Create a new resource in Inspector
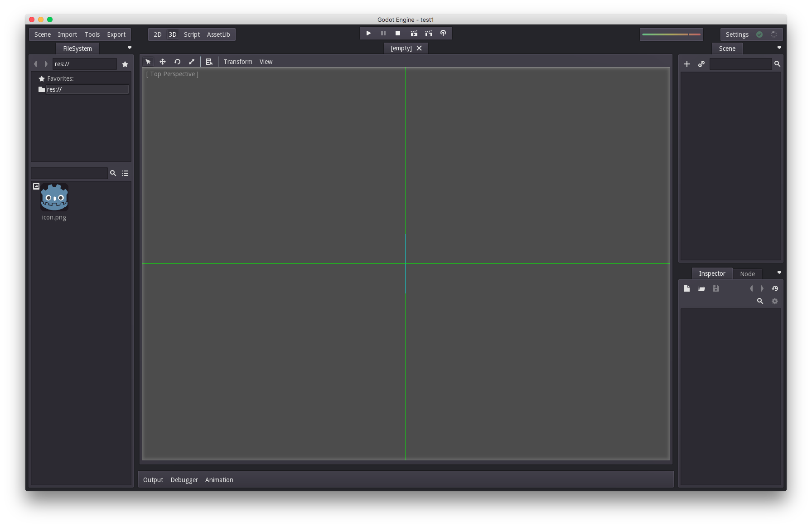Image resolution: width=812 pixels, height=527 pixels. pyautogui.click(x=687, y=288)
